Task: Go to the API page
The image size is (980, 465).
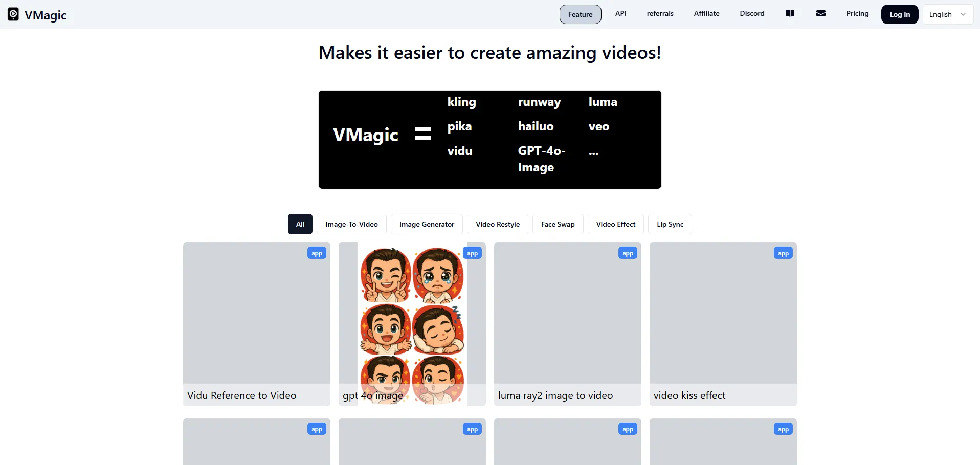Action: [620, 14]
